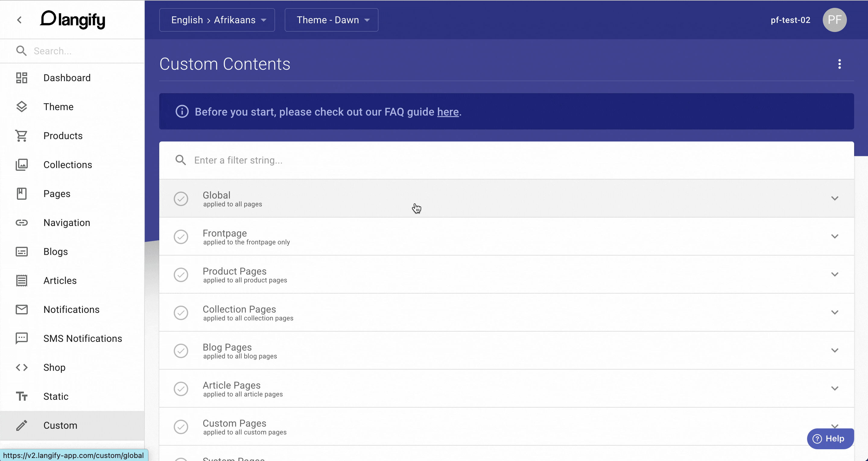Click the sidebar search magnifier icon

click(21, 51)
